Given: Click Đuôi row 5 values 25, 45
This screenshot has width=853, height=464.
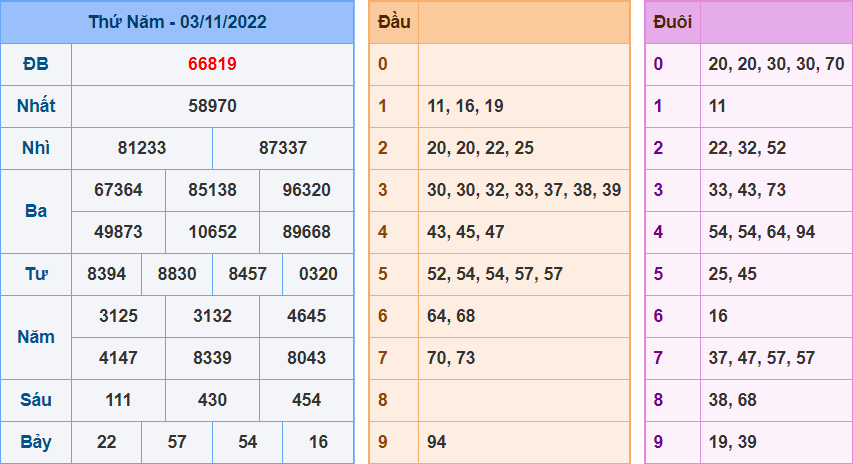Looking at the screenshot, I should tap(732, 274).
